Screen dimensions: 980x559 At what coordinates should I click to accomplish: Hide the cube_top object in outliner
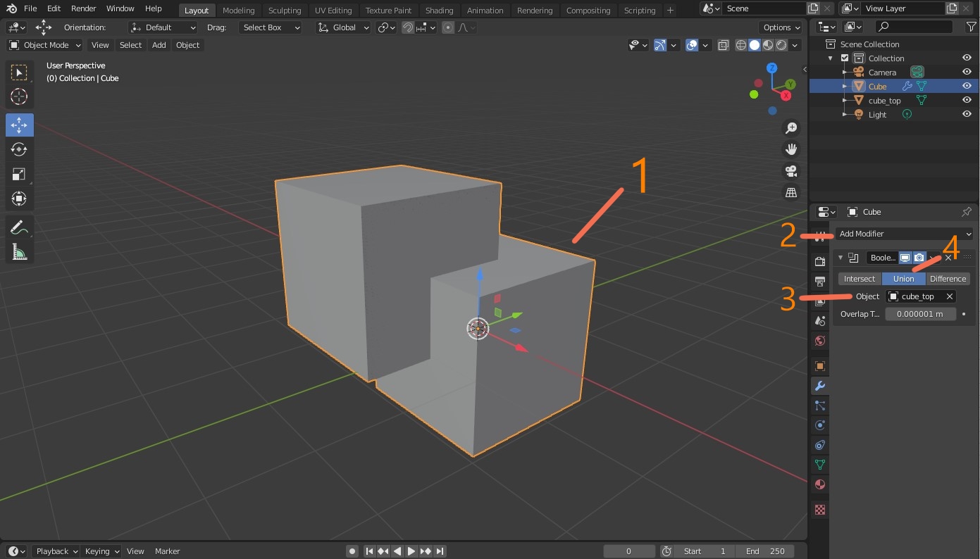click(967, 100)
